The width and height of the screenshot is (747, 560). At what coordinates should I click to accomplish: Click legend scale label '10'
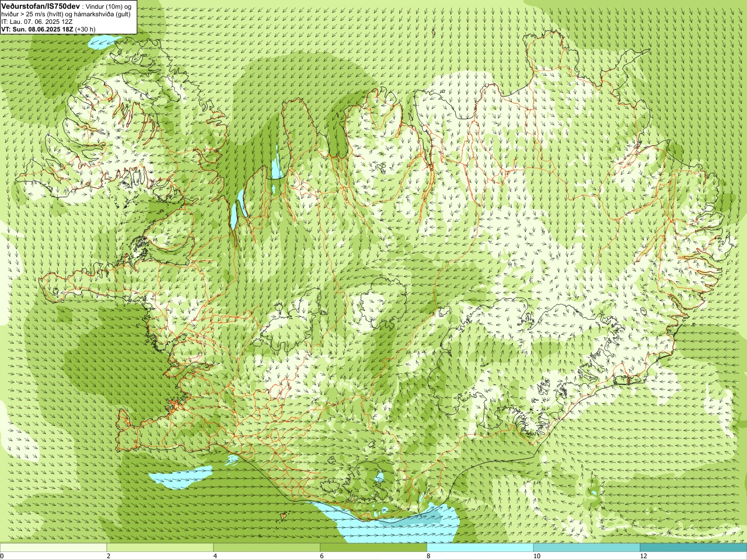[x=536, y=556]
